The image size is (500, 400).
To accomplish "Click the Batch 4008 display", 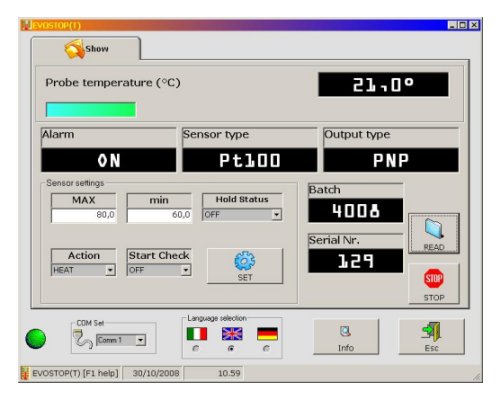I will point(356,210).
